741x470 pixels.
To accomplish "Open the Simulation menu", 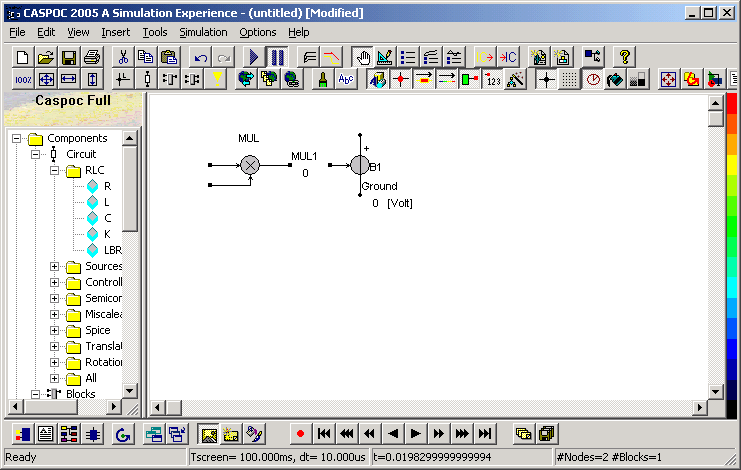I will coord(203,32).
